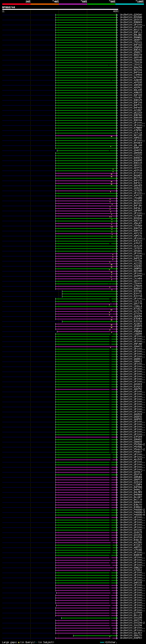
Task: Select hit label UniRef100_A0DFE0
Action: tap(131, 638)
